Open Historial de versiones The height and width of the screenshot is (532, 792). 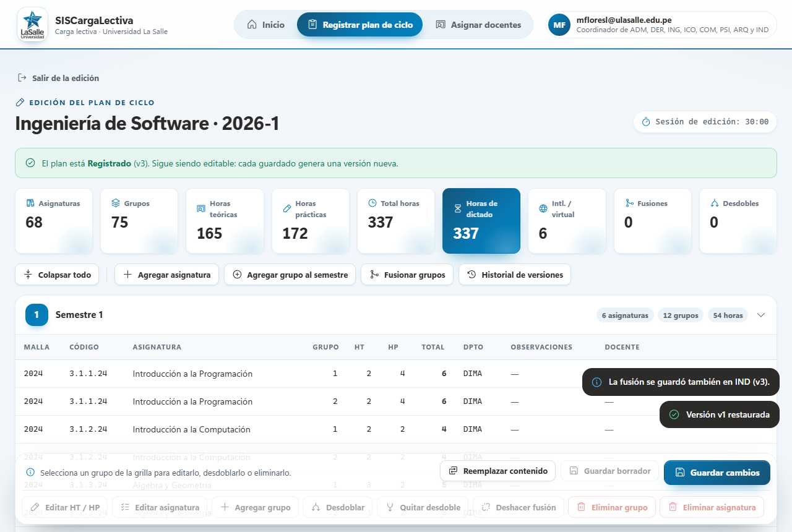click(515, 275)
